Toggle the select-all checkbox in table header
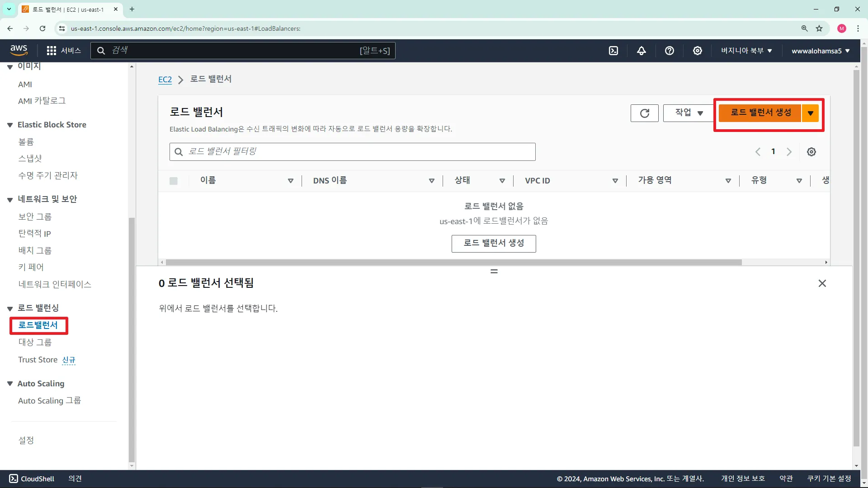The width and height of the screenshot is (868, 488). (174, 181)
